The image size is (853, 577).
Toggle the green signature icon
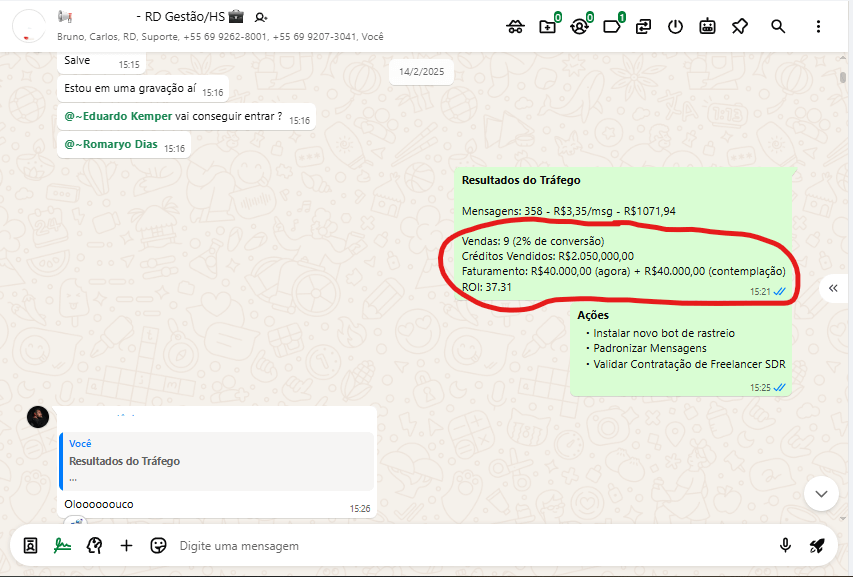point(63,545)
